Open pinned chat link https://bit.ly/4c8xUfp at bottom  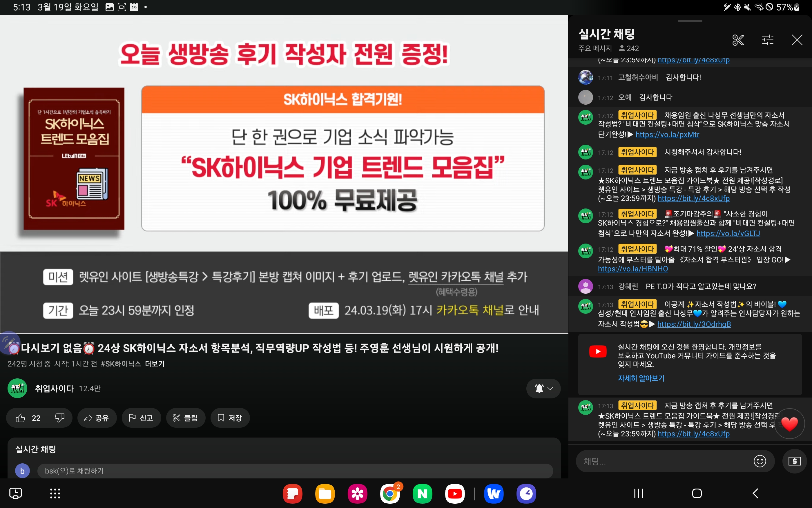[x=693, y=434]
